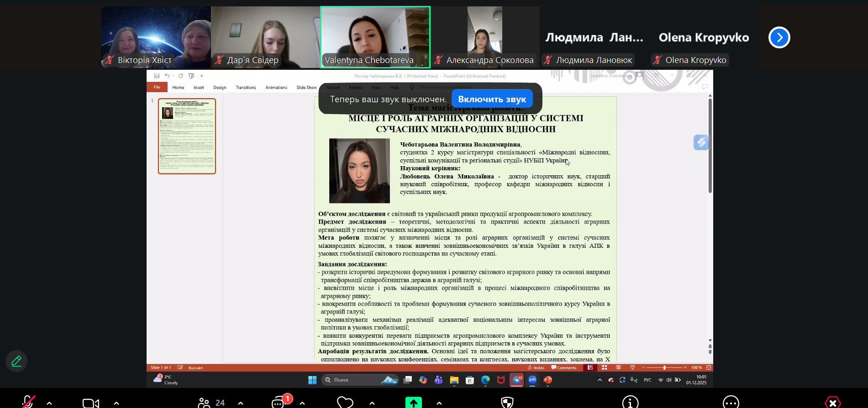Expand the video options arrow
This screenshot has width=868, height=408.
(x=116, y=403)
